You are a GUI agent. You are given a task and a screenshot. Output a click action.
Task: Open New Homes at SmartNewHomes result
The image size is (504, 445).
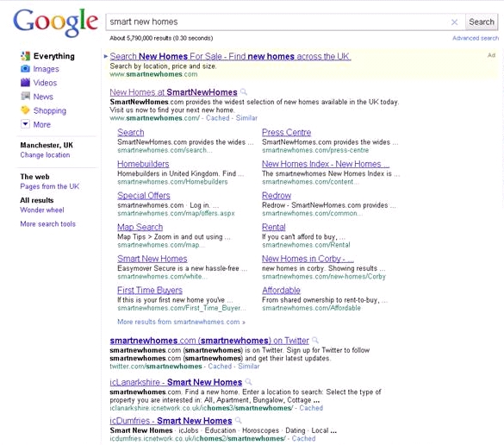pyautogui.click(x=173, y=92)
